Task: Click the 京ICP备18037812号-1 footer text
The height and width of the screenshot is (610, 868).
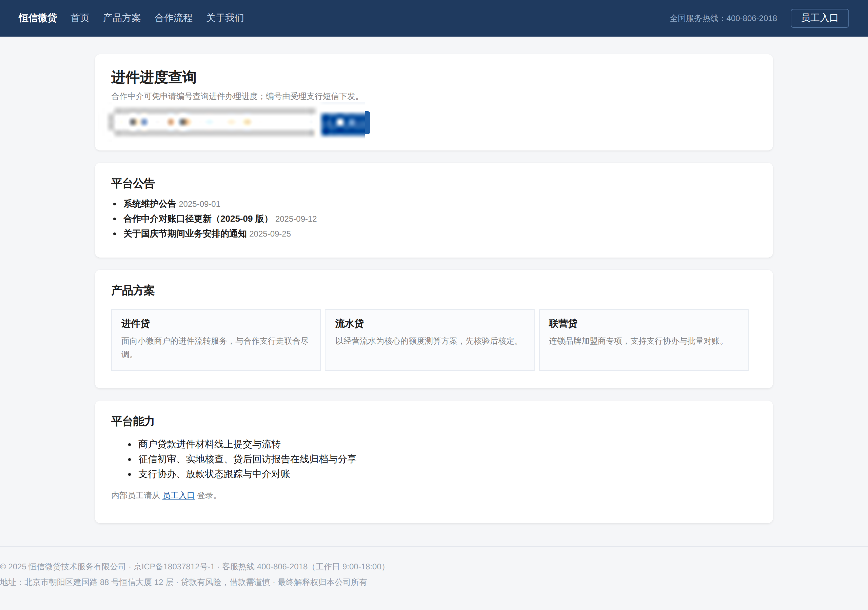Action: coord(174,567)
